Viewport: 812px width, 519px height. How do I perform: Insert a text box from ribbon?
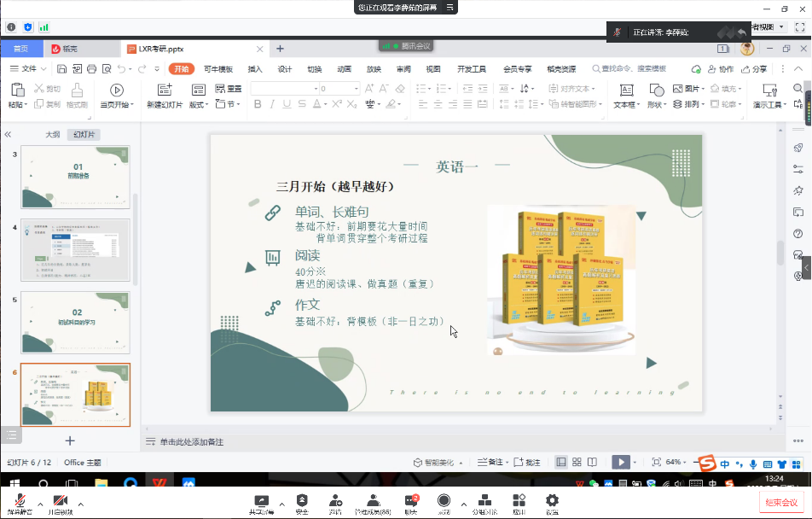625,90
